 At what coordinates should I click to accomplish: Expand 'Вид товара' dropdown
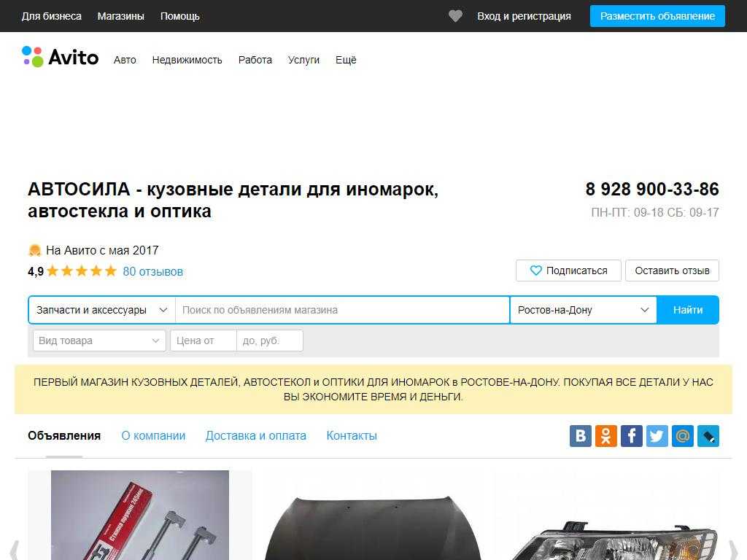pos(99,341)
